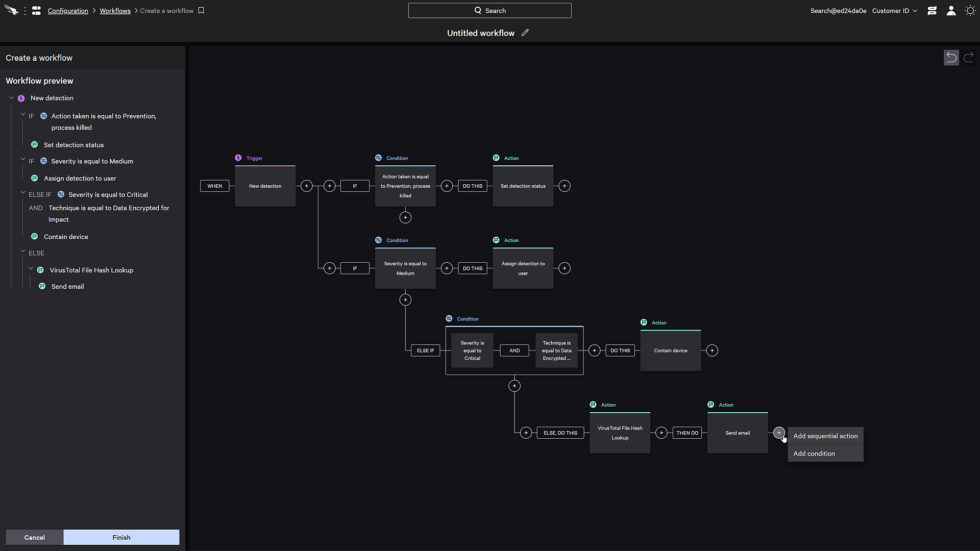Open the three-dot menu beside the logo
980x551 pixels.
pos(25,11)
